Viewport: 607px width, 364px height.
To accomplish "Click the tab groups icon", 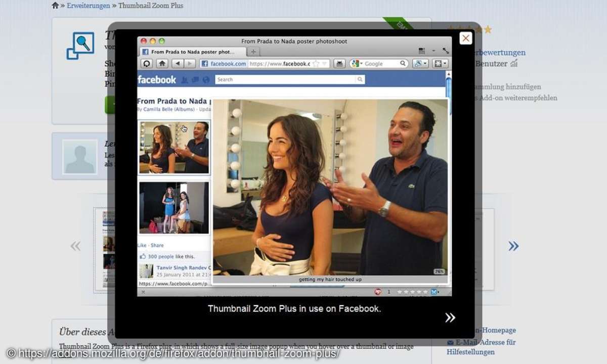I will (422, 52).
